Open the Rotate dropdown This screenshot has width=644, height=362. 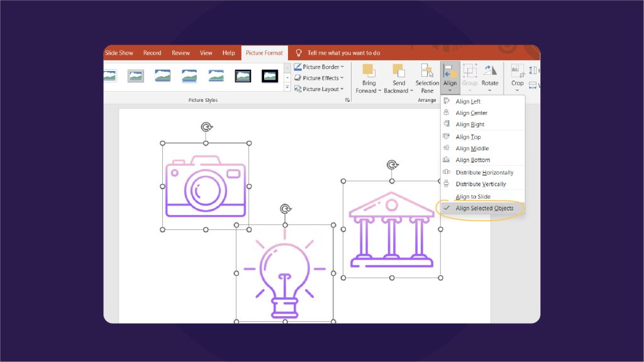[489, 78]
